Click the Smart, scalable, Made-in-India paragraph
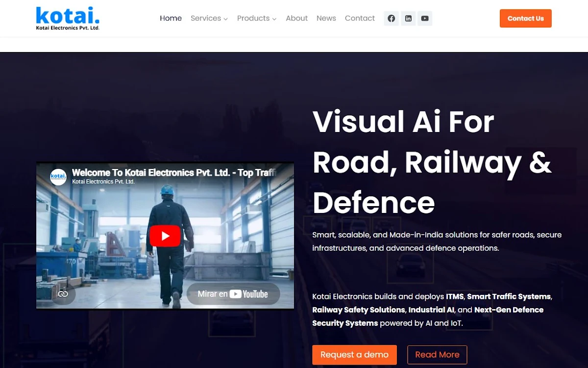588x368 pixels. (x=437, y=241)
